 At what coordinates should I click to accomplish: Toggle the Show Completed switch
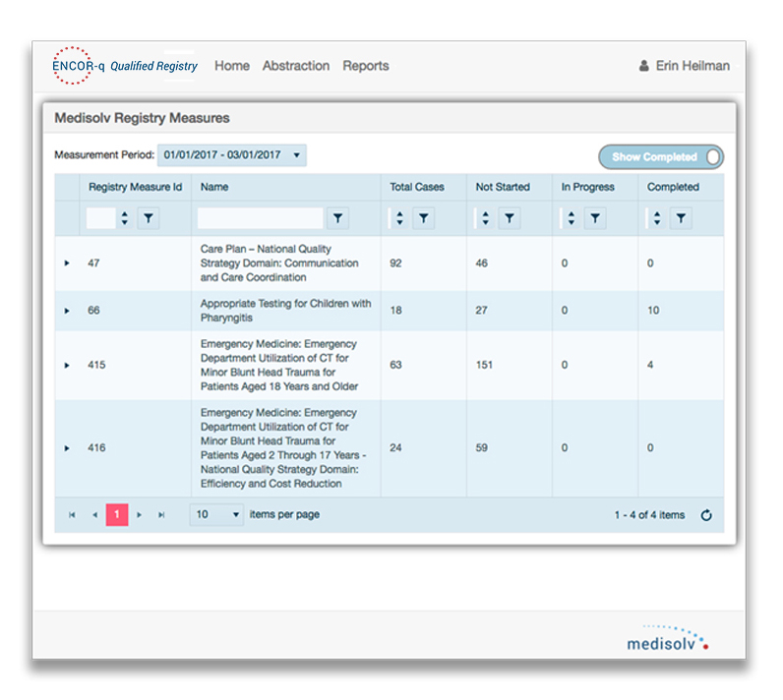click(661, 156)
